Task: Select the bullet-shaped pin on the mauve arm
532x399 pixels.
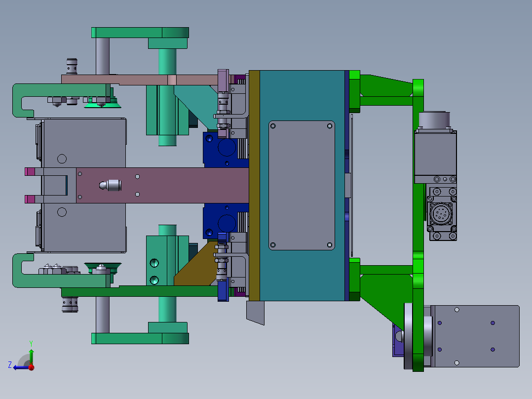Action: pos(110,185)
